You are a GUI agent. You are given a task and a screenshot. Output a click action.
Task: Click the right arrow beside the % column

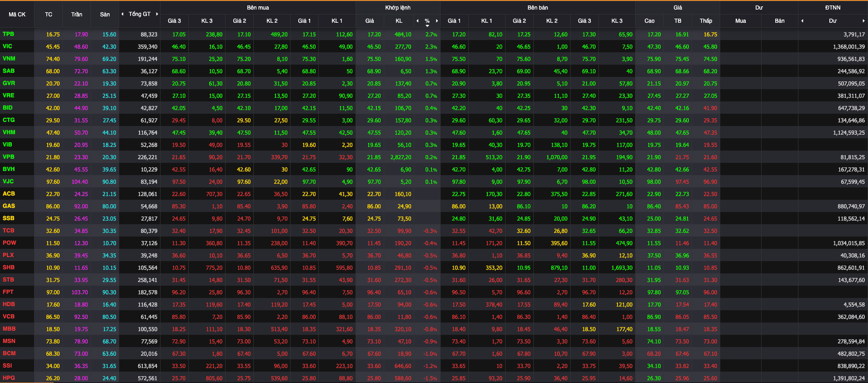coord(437,21)
